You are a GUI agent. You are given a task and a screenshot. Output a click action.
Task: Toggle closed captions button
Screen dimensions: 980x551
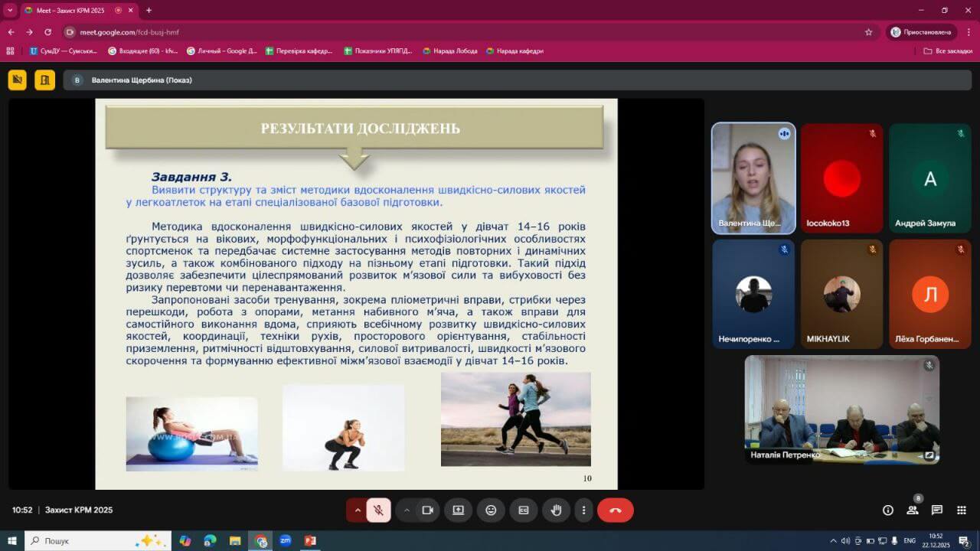[524, 510]
